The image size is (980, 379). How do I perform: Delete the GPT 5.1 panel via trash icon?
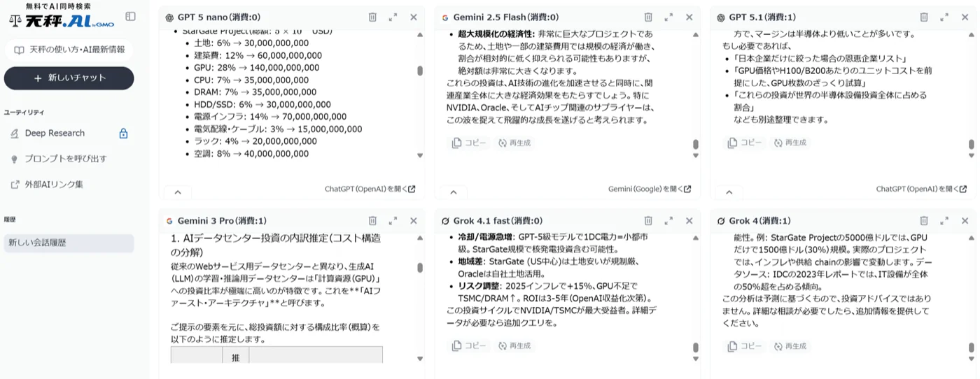(924, 17)
